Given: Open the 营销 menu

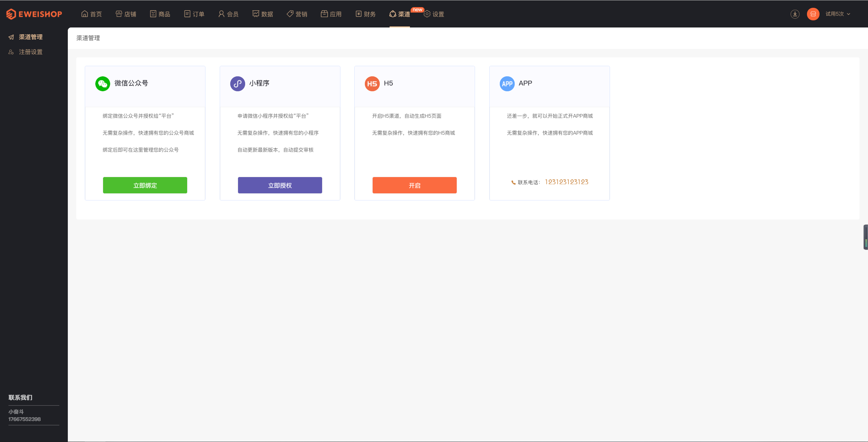Looking at the screenshot, I should coord(297,14).
